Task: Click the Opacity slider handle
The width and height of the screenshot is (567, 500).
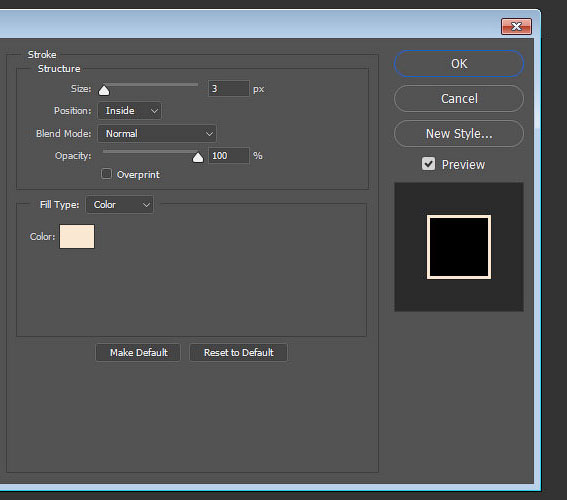Action: point(198,157)
